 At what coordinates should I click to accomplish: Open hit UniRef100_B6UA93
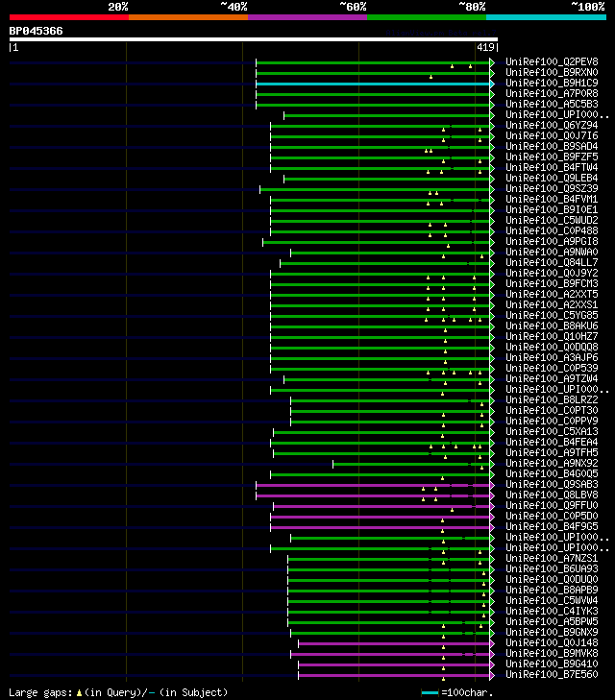point(552,568)
